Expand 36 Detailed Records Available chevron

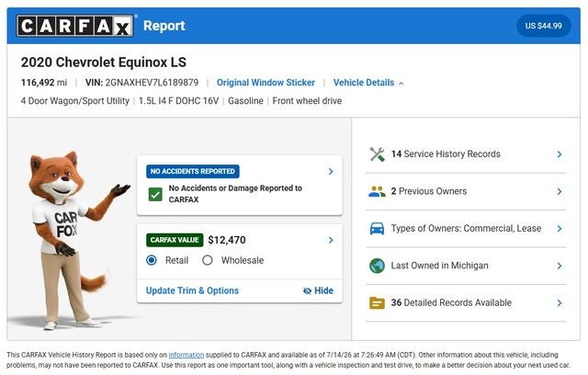[x=560, y=302]
